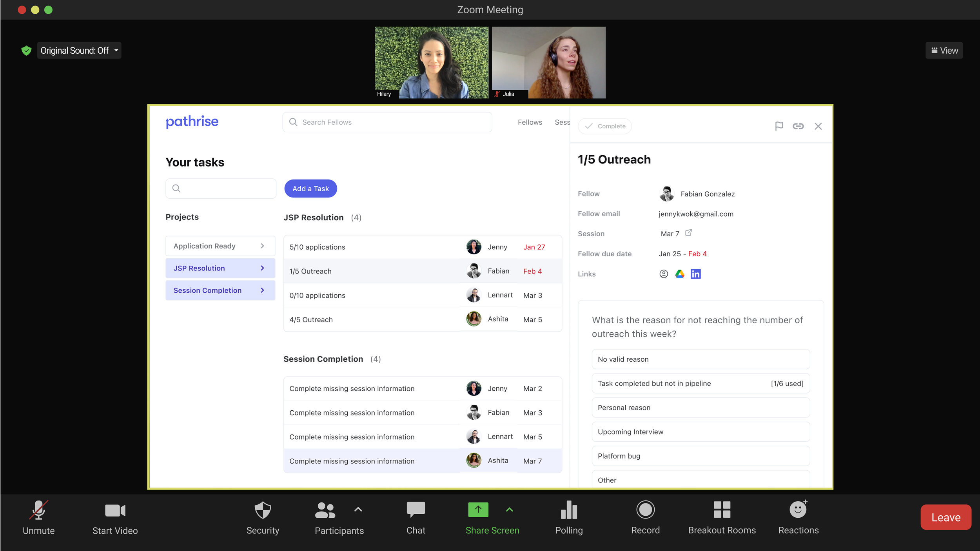Viewport: 980px width, 551px height.
Task: Click magnifier icon in Search Fellows box
Action: pos(293,122)
